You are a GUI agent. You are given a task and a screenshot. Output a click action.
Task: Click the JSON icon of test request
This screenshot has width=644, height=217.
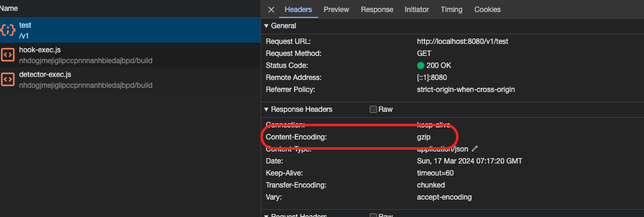8,30
